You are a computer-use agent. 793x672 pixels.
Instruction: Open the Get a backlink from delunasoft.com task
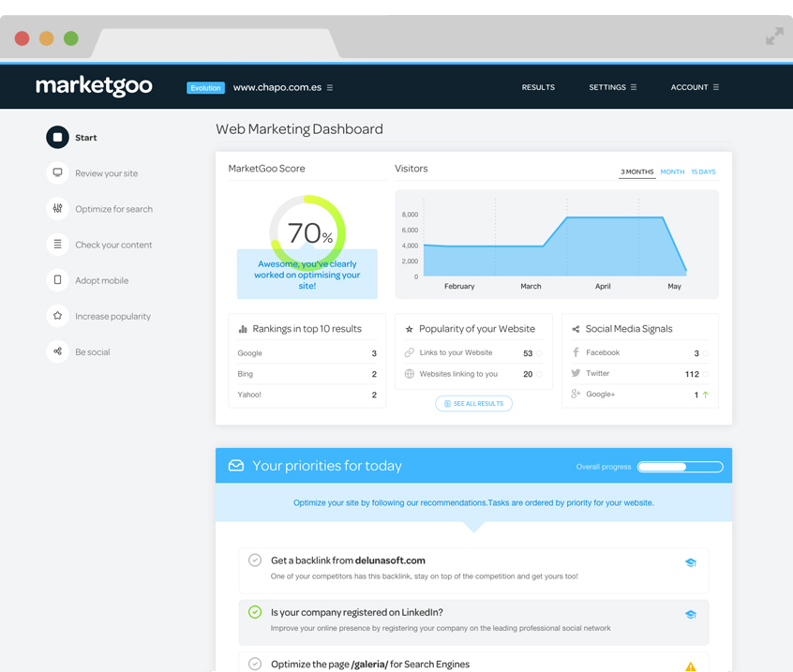(x=348, y=560)
